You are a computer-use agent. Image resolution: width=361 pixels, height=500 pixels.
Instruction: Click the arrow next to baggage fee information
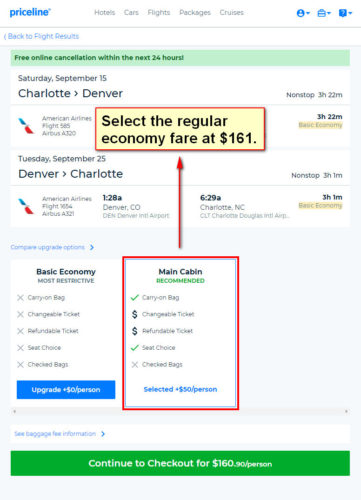(103, 434)
